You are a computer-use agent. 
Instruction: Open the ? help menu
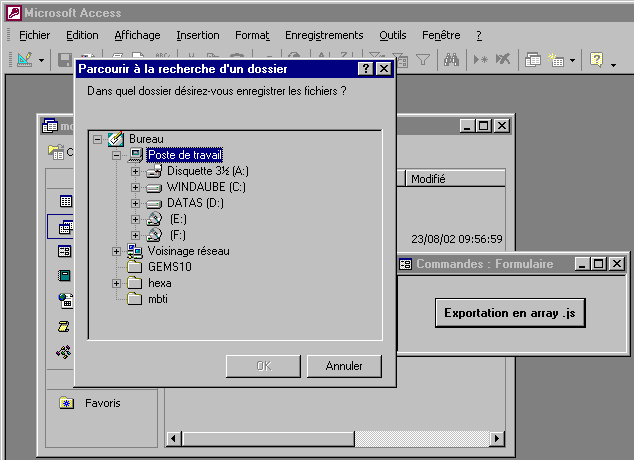pos(479,35)
